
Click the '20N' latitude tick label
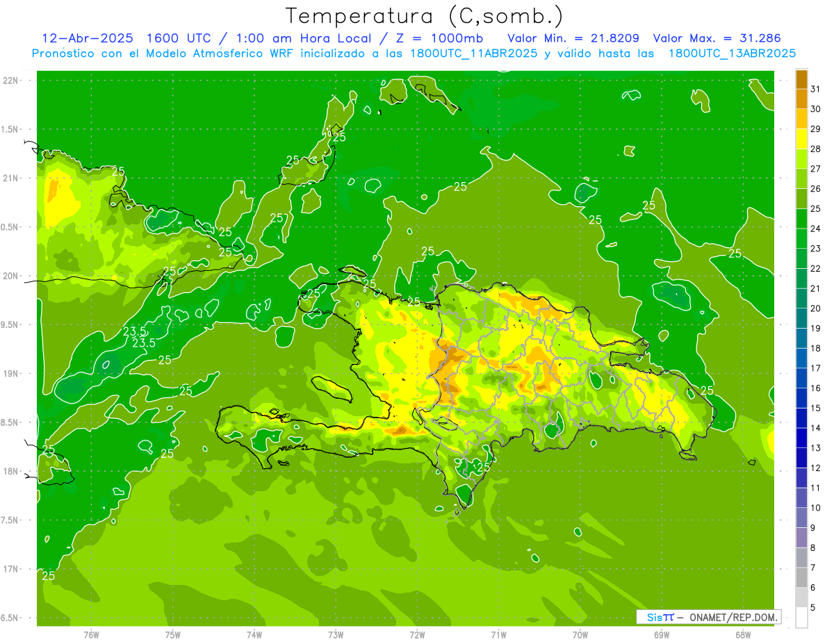(x=10, y=276)
